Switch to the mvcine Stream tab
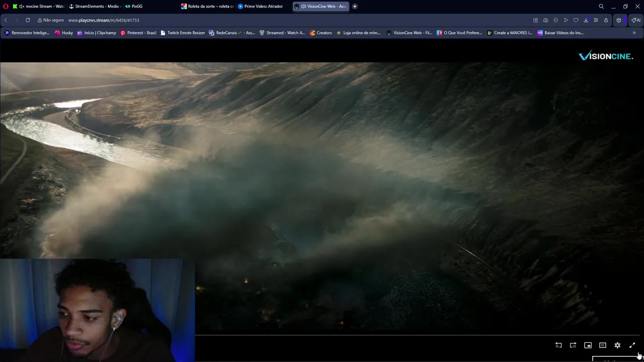 tap(41, 6)
